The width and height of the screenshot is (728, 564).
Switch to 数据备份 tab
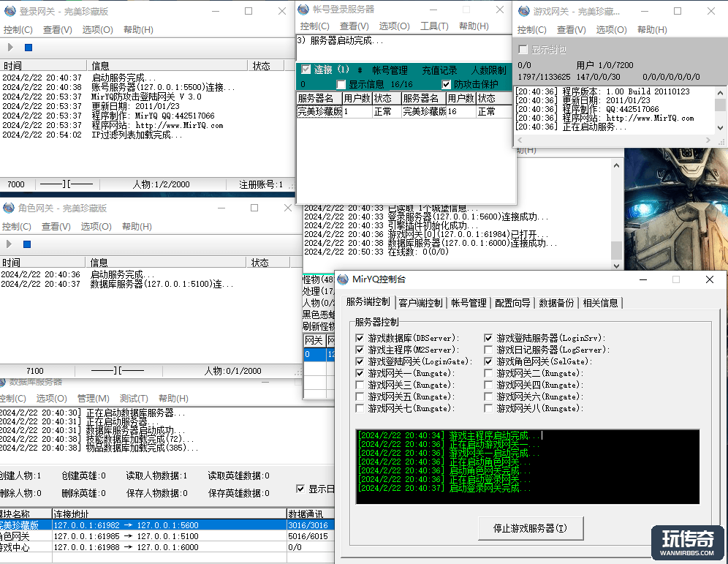556,303
